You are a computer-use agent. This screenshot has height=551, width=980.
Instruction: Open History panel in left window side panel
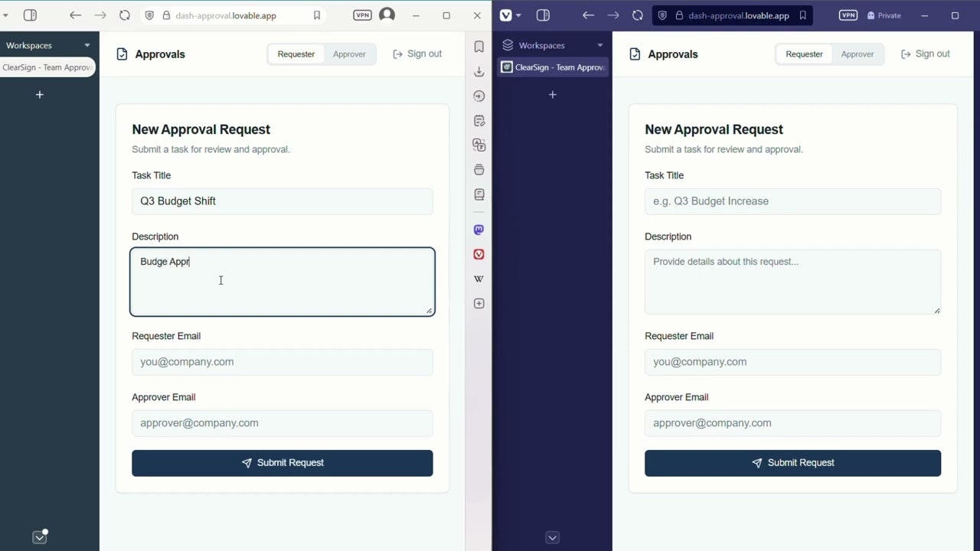pyautogui.click(x=479, y=96)
